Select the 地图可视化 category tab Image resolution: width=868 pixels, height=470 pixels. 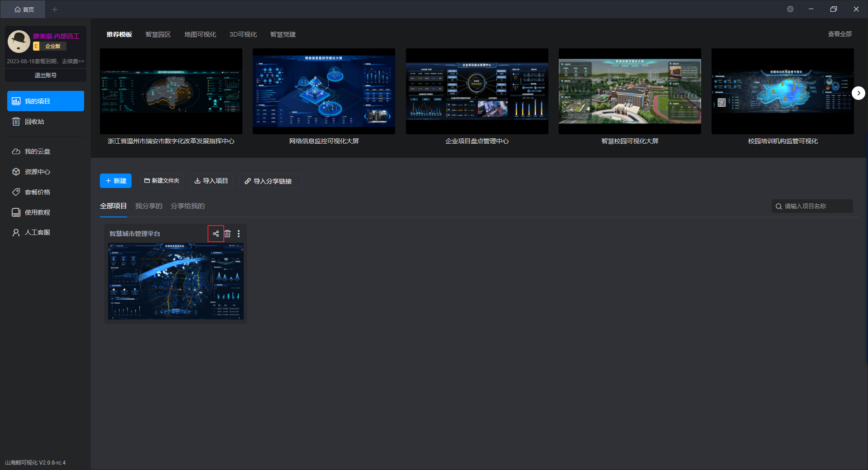[200, 34]
